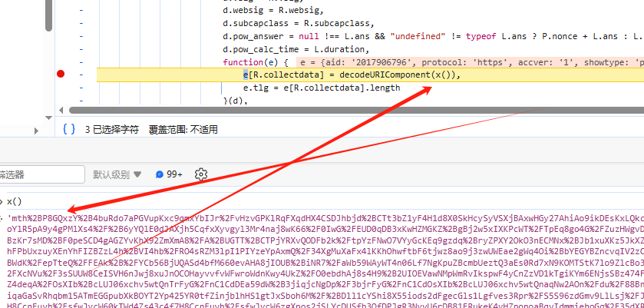This screenshot has height=308, width=644.
Task: Click the gutter dash beside d.subcapclass line
Action: point(81,23)
